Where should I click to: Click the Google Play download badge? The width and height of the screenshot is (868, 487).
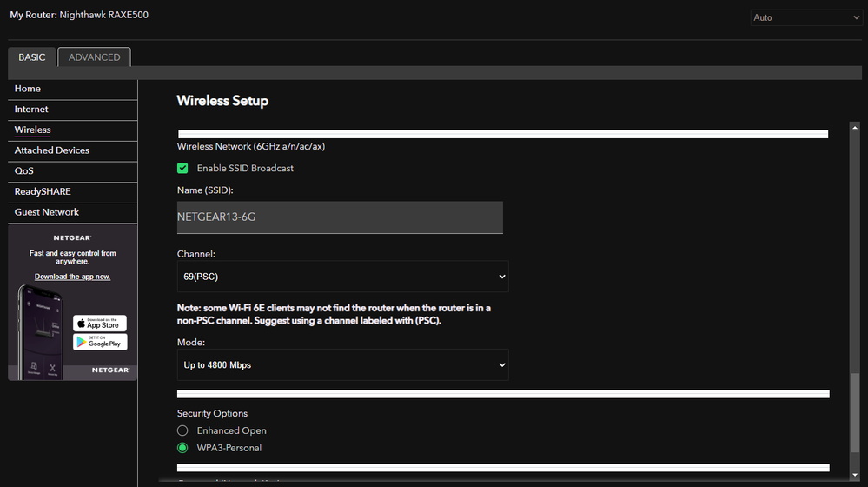[x=100, y=342]
